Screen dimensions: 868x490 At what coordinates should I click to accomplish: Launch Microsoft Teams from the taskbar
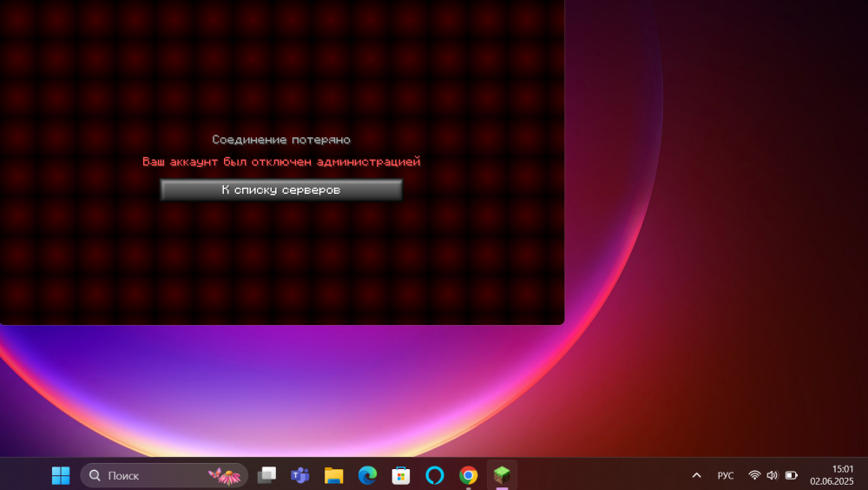point(300,475)
